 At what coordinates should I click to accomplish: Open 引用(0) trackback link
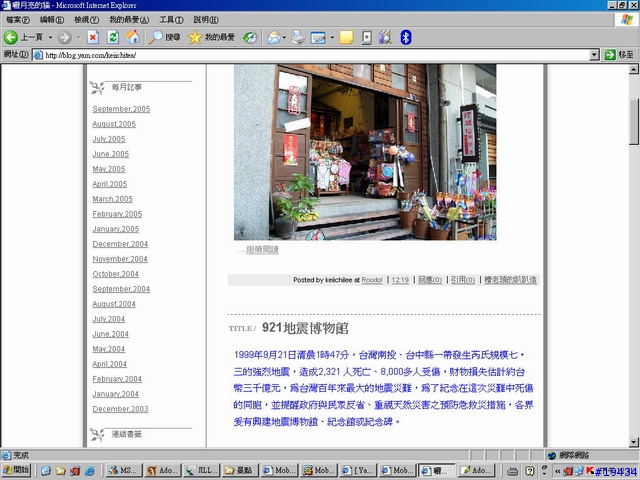tap(463, 280)
